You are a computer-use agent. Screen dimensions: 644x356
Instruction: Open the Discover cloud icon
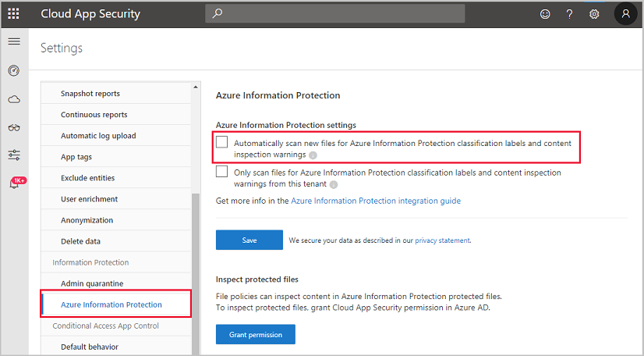coord(13,99)
